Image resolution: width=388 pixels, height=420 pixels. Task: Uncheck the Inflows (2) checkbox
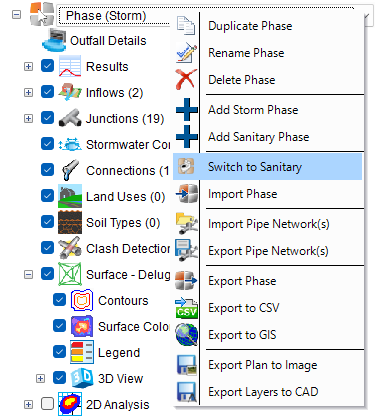coord(47,92)
